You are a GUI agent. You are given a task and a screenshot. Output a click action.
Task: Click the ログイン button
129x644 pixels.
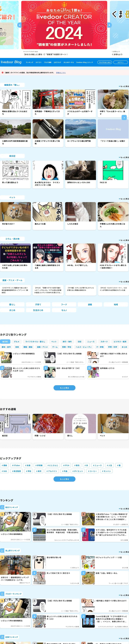coord(121,62)
